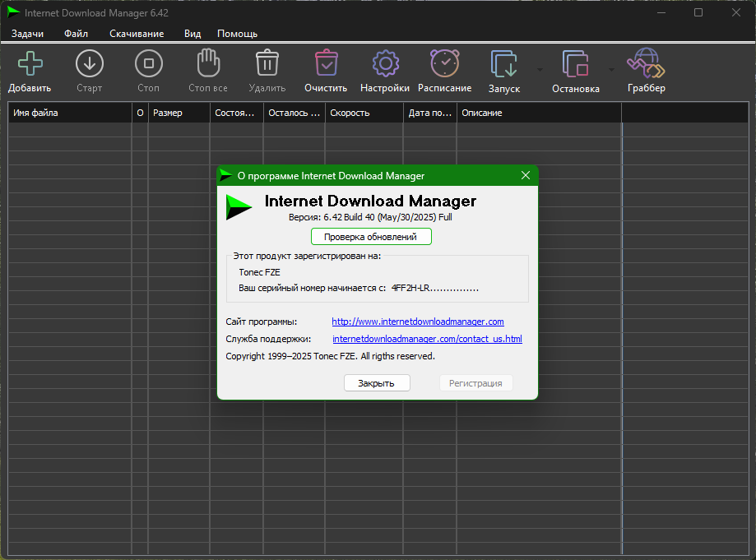Click the Стоп toolbar icon

click(149, 63)
